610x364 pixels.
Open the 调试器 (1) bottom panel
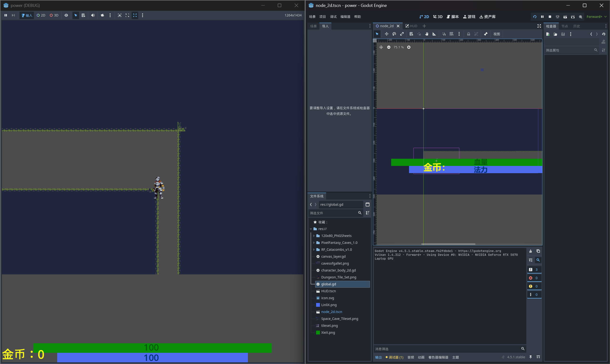(x=395, y=357)
